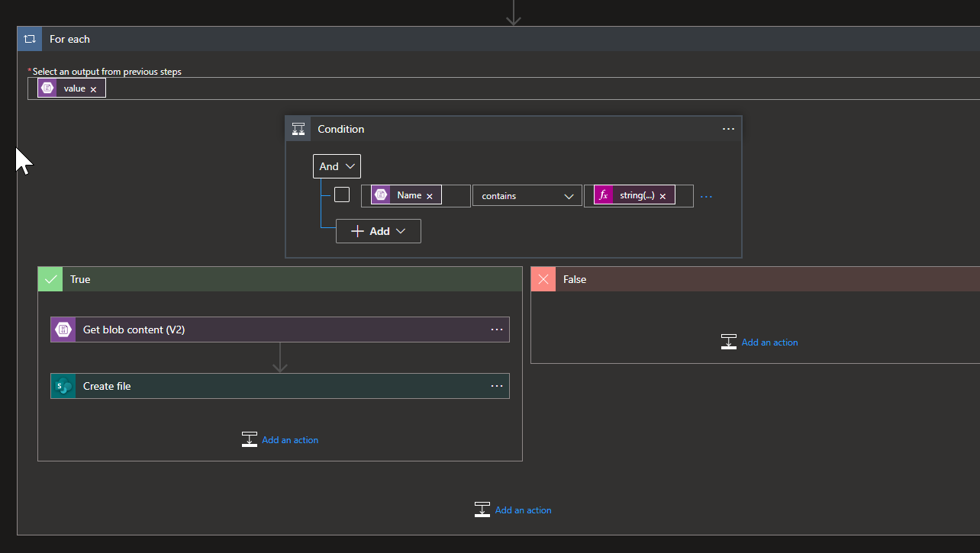Add an action in the False branch

coord(770,342)
